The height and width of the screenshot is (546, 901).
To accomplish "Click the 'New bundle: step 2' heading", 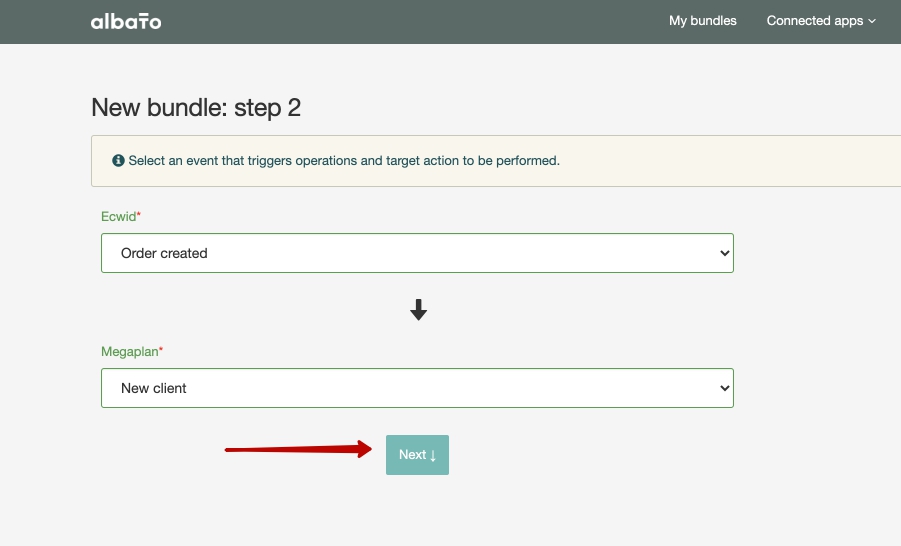I will pos(196,108).
